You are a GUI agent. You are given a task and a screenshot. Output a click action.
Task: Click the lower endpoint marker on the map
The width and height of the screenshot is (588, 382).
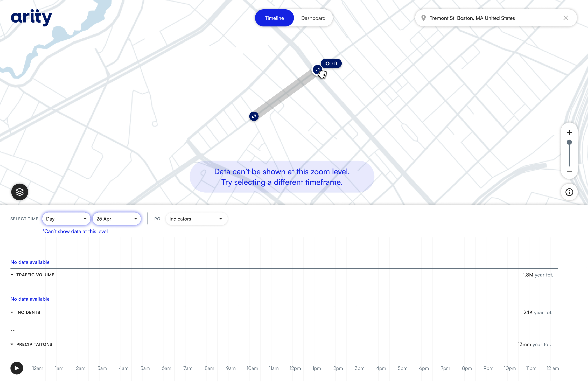click(254, 116)
